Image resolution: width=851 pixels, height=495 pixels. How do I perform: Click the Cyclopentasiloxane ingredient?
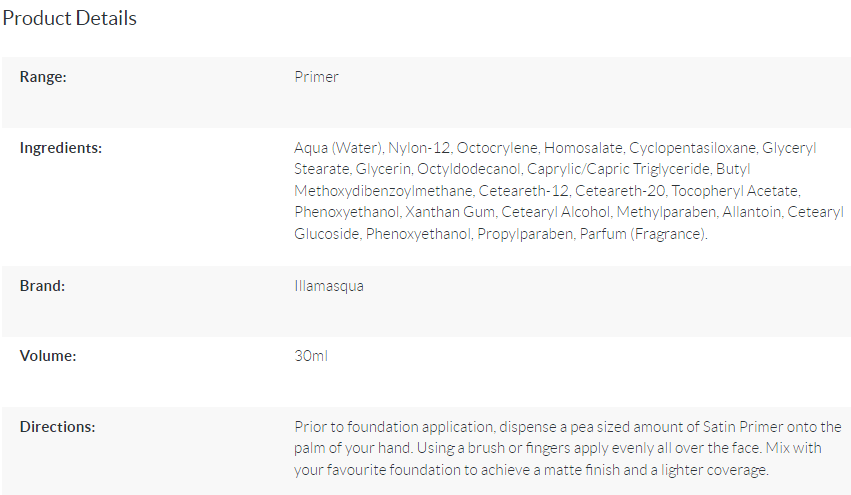tap(691, 148)
